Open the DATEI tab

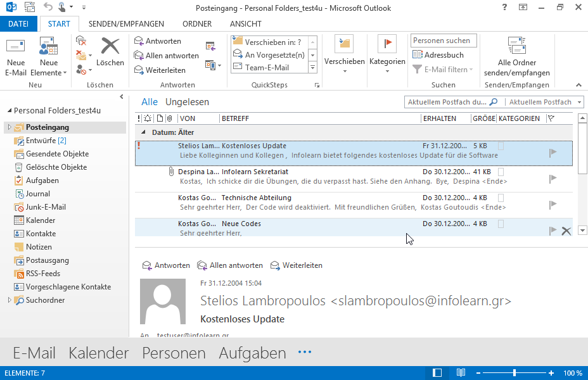click(x=18, y=23)
